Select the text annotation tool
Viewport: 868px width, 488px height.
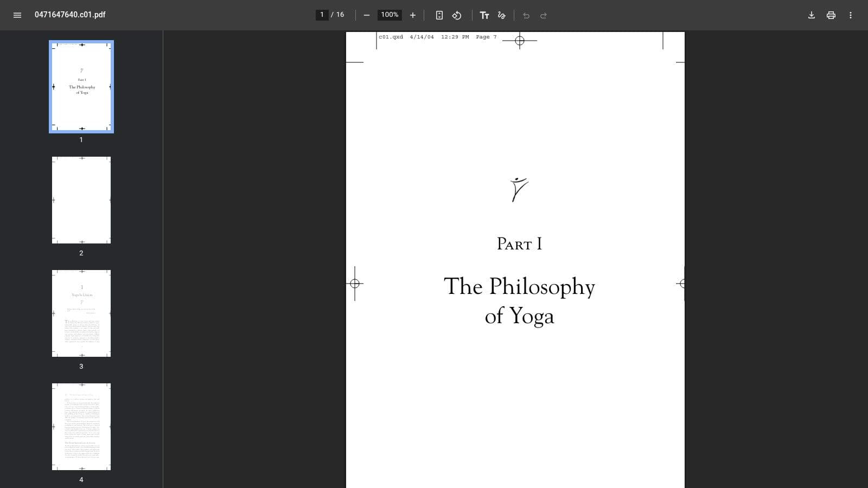pos(484,15)
